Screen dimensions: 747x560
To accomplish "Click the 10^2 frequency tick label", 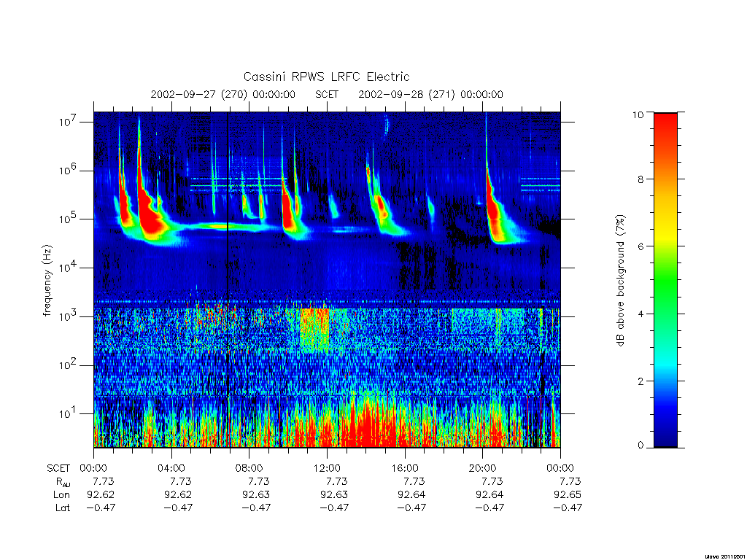I will (x=68, y=365).
